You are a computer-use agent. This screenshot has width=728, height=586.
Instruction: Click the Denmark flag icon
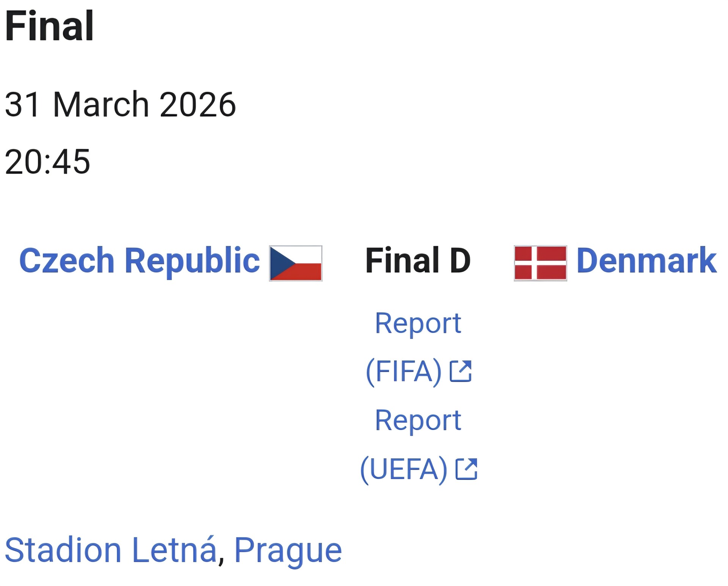540,263
